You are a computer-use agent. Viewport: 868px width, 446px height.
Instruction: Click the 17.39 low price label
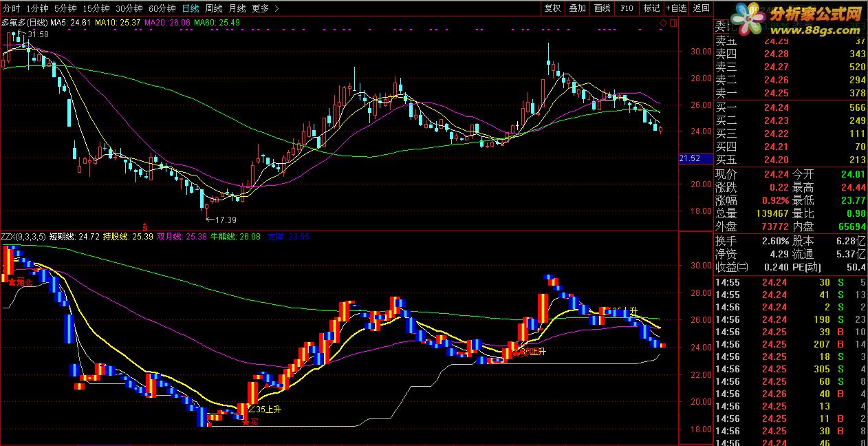pos(226,220)
